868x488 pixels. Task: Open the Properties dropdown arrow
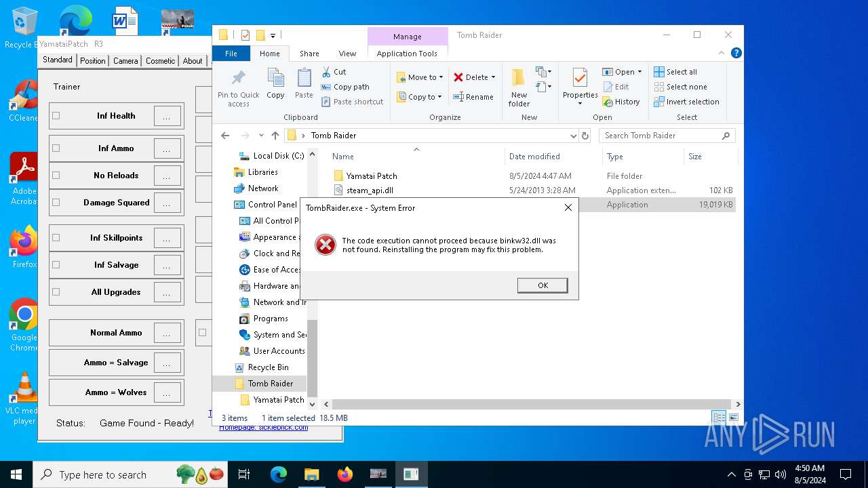(580, 104)
